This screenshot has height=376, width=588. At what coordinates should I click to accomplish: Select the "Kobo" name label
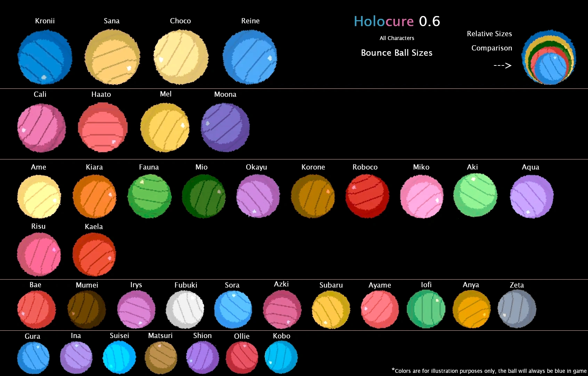[x=282, y=336]
